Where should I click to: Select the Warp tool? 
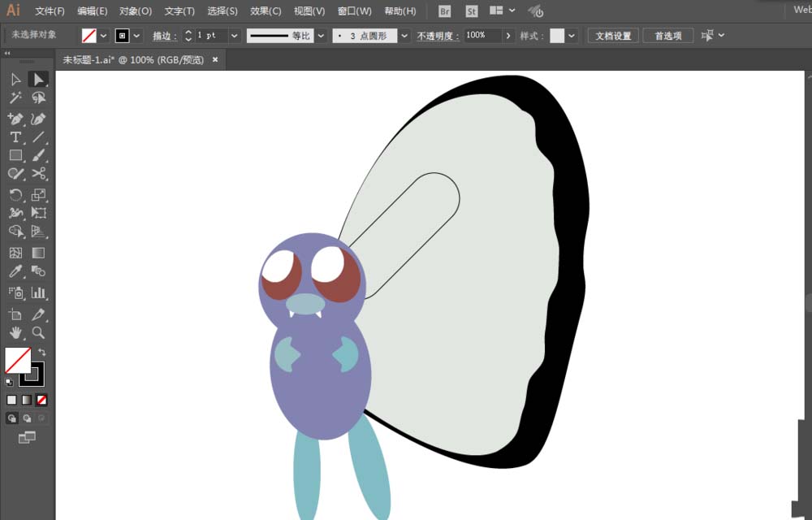15,213
